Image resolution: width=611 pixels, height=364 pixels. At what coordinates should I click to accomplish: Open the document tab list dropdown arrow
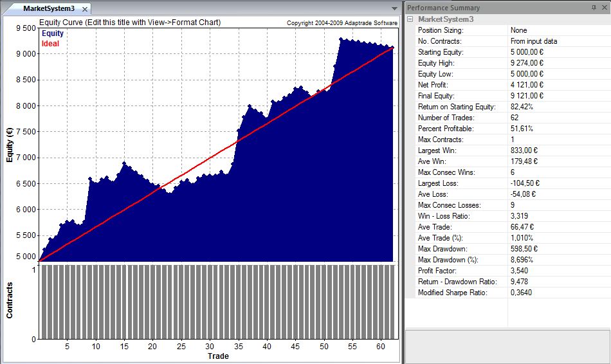[x=394, y=8]
